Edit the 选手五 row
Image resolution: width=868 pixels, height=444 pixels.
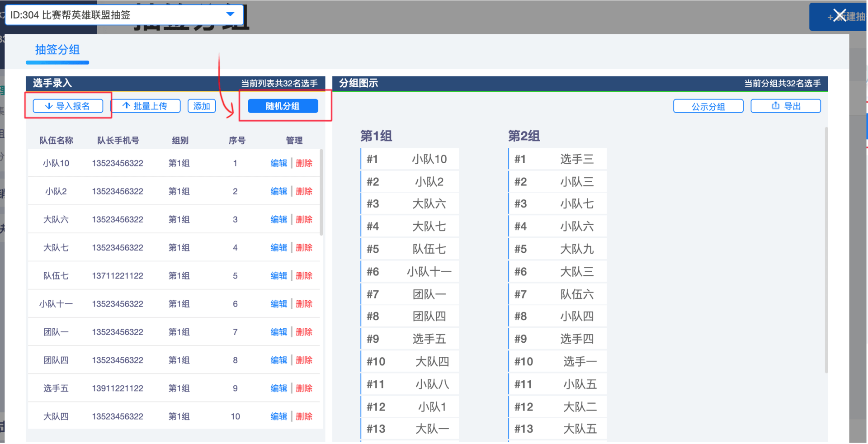point(279,388)
